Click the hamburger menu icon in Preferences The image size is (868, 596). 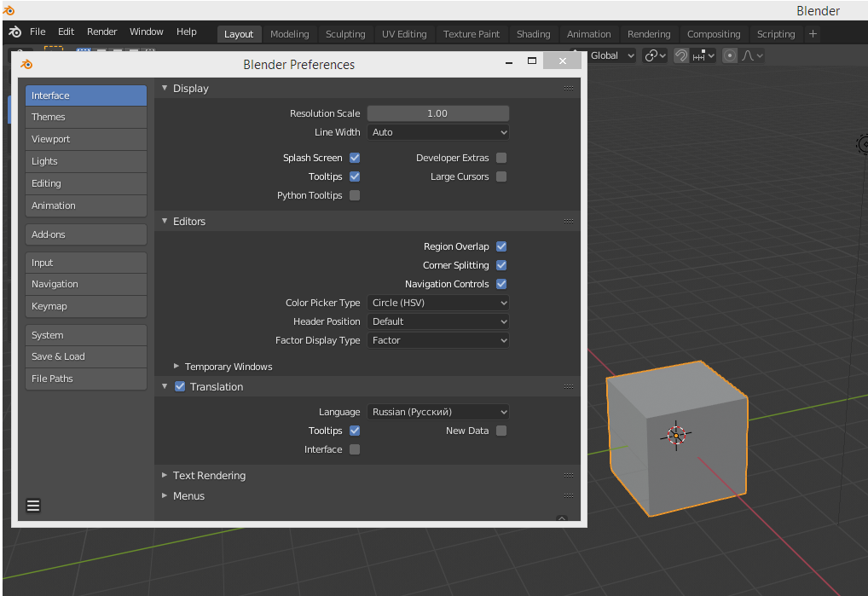point(33,506)
